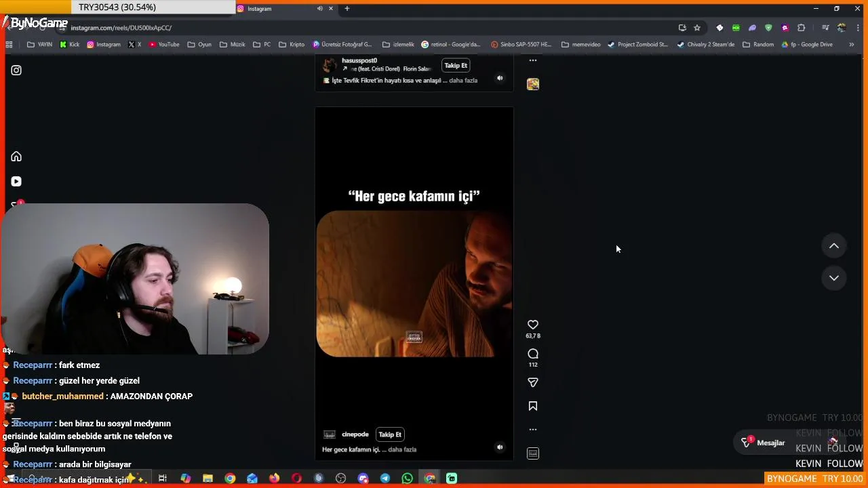Open Instagram Home from sidebar

[16, 157]
